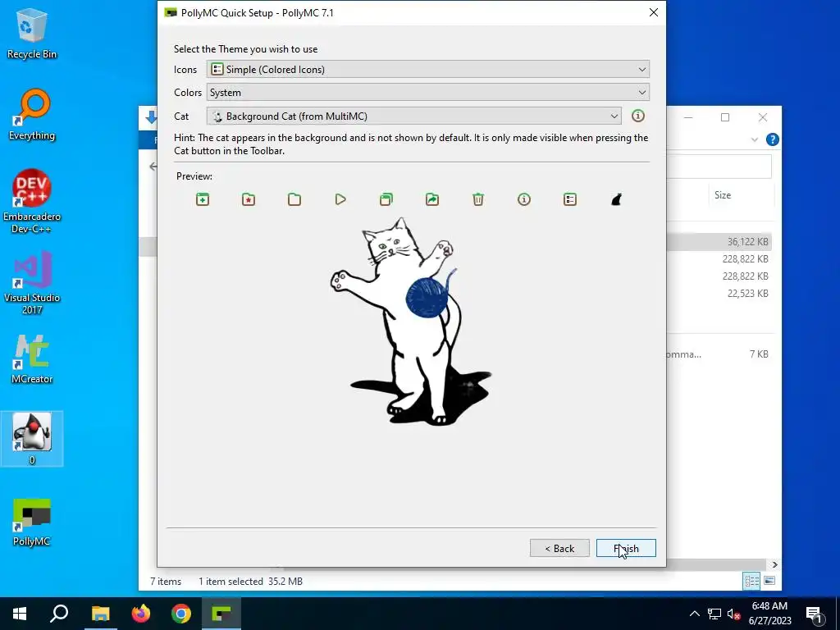Screen dimensions: 840x630
Task: Select the 36,122 KB file row in Explorer
Action: (x=719, y=242)
